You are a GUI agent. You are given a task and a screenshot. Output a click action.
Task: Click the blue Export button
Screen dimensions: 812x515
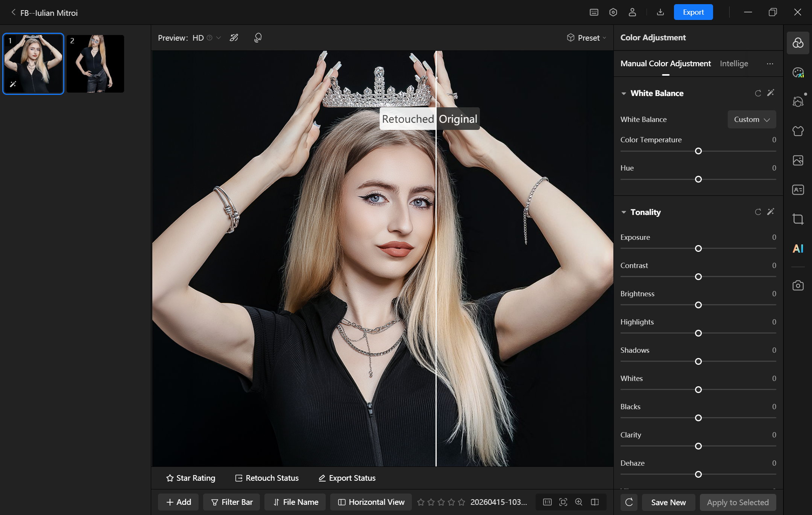[693, 12]
